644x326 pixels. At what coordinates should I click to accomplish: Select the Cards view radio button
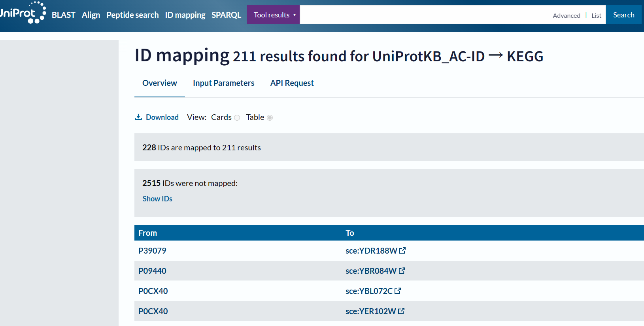[237, 118]
